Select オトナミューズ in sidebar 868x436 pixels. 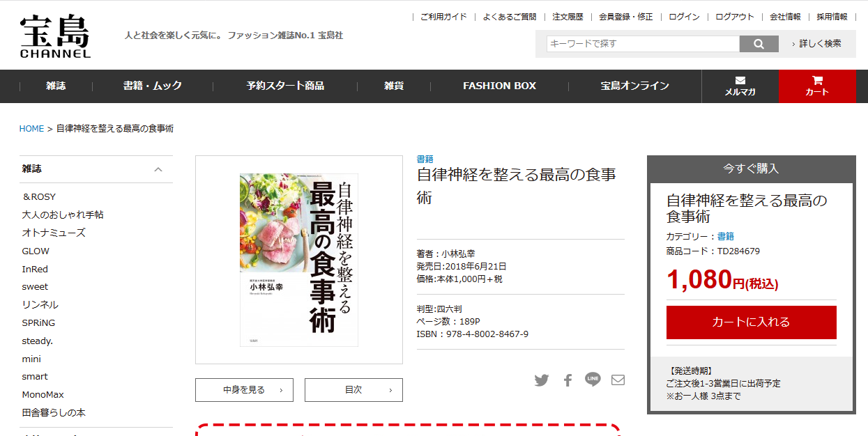[x=54, y=233]
